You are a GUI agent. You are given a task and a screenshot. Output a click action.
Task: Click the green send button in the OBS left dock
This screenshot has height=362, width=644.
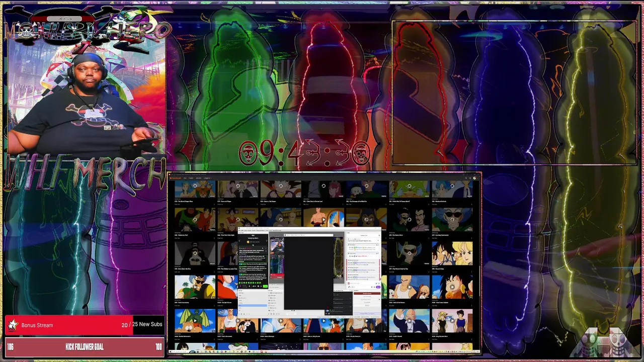click(265, 286)
